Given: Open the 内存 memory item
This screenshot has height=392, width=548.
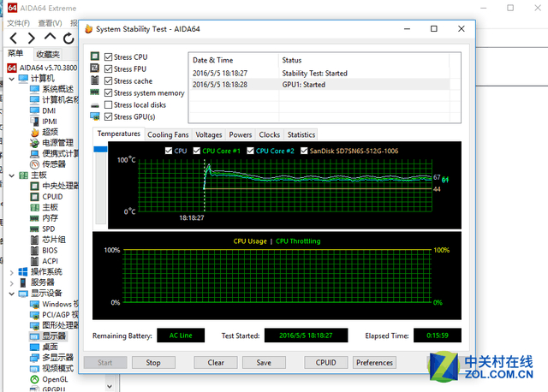Looking at the screenshot, I should (44, 218).
